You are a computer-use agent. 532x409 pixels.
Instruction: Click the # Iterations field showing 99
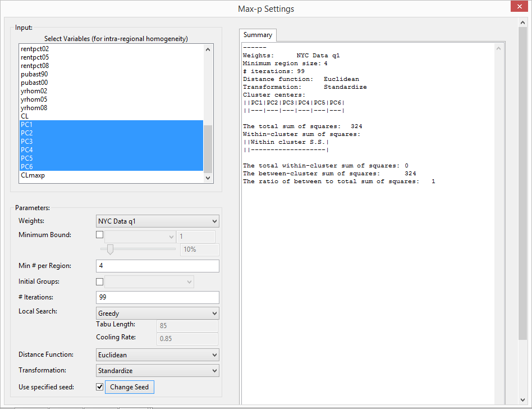point(157,297)
